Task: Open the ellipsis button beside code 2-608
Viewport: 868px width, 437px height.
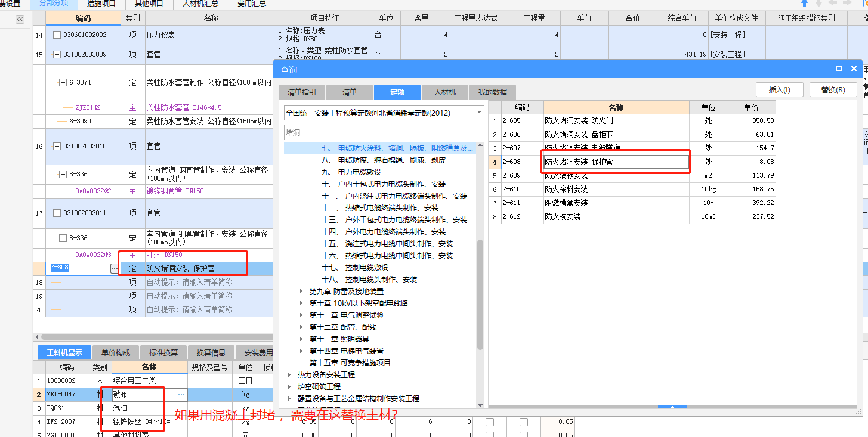Action: click(114, 269)
